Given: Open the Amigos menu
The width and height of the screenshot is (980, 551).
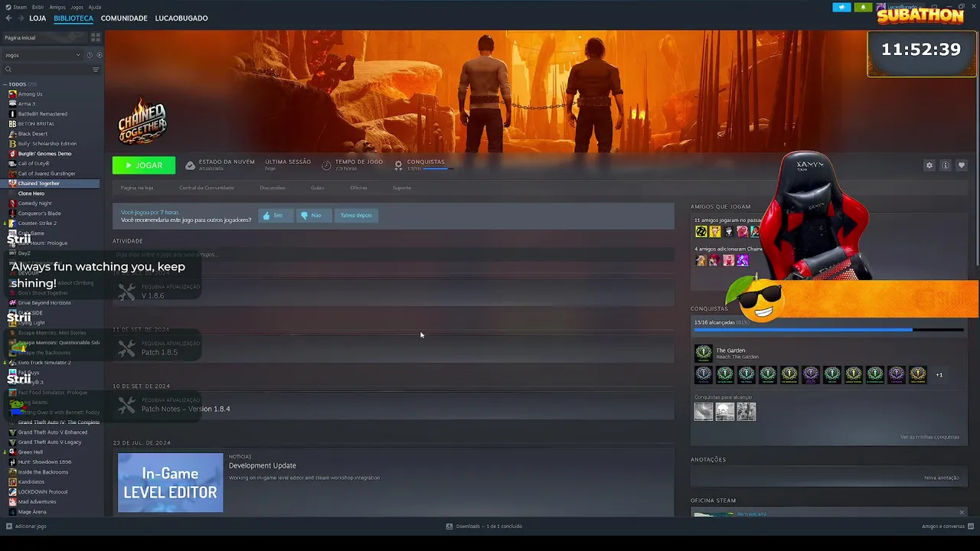Looking at the screenshot, I should (x=57, y=7).
